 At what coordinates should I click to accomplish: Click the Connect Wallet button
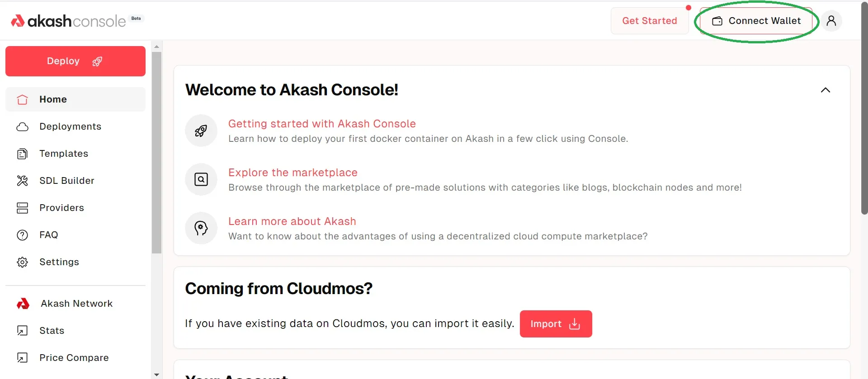[756, 21]
